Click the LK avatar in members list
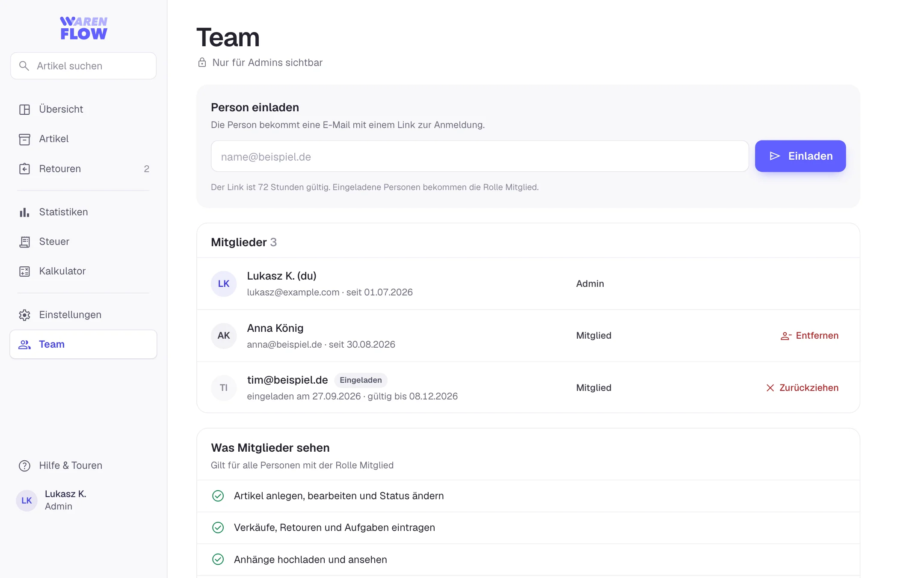 coord(224,284)
